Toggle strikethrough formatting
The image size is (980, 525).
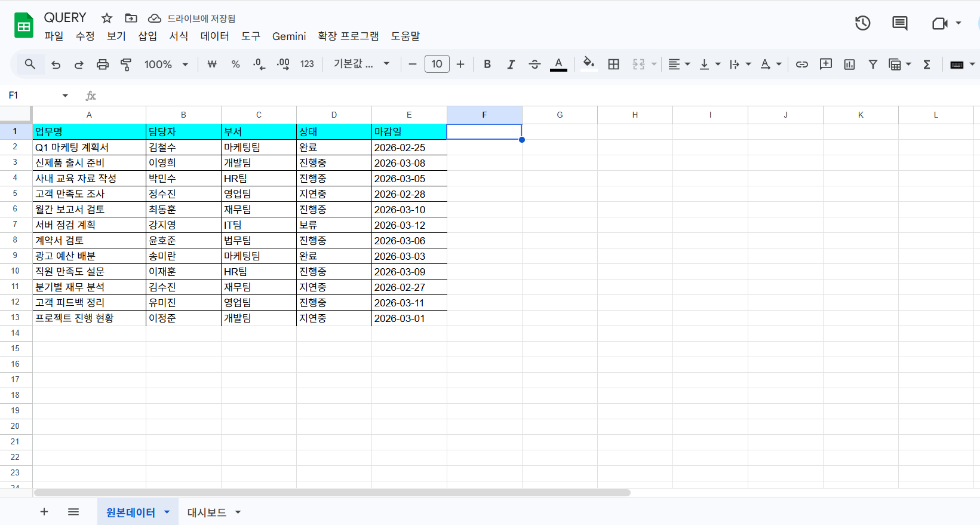[534, 65]
